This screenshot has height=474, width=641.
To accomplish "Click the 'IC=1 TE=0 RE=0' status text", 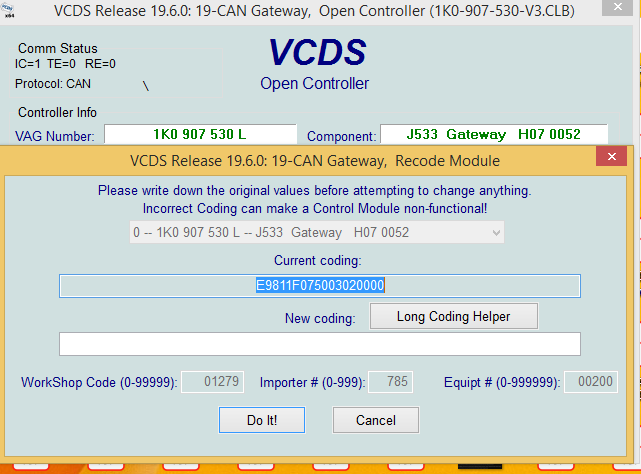I will point(65,64).
